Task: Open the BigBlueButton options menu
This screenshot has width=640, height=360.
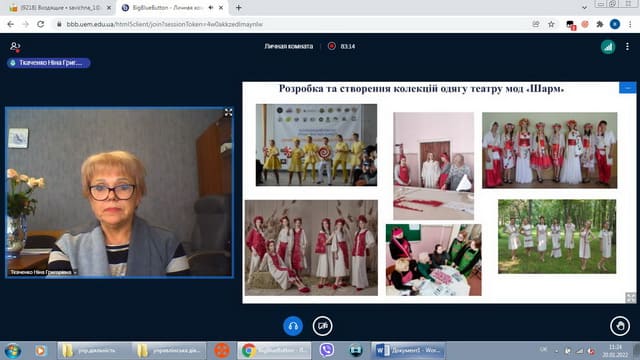Action: [627, 47]
